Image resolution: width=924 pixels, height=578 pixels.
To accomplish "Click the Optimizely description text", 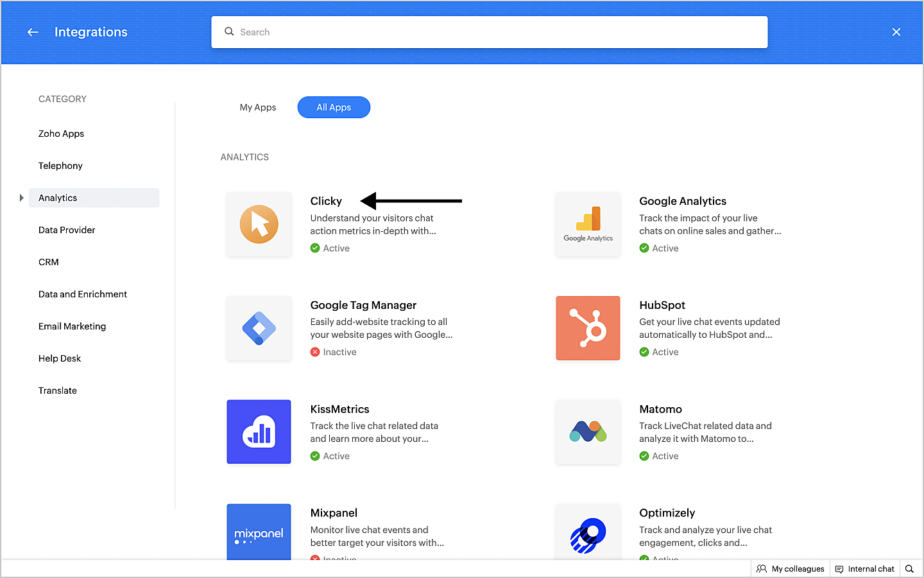I will pyautogui.click(x=705, y=536).
